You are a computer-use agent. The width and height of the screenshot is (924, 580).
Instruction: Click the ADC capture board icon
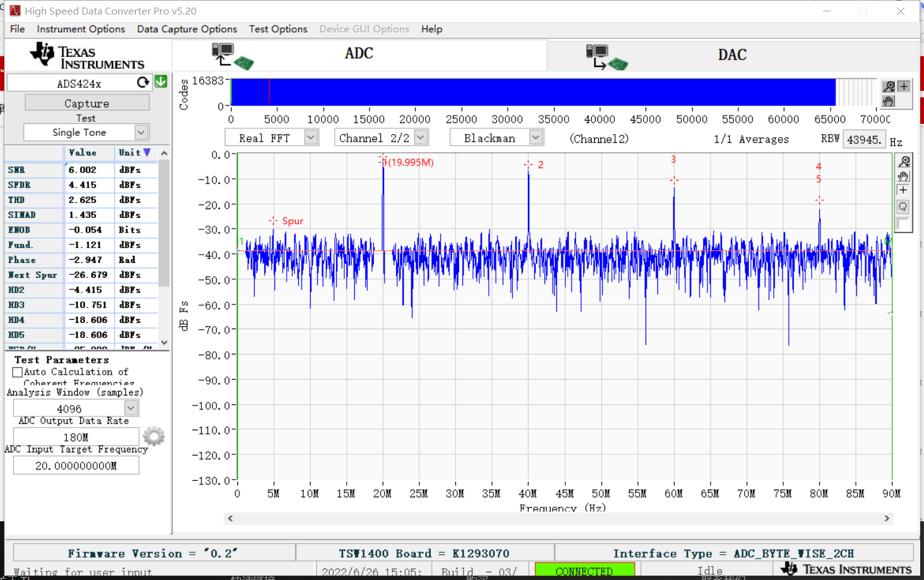[232, 56]
